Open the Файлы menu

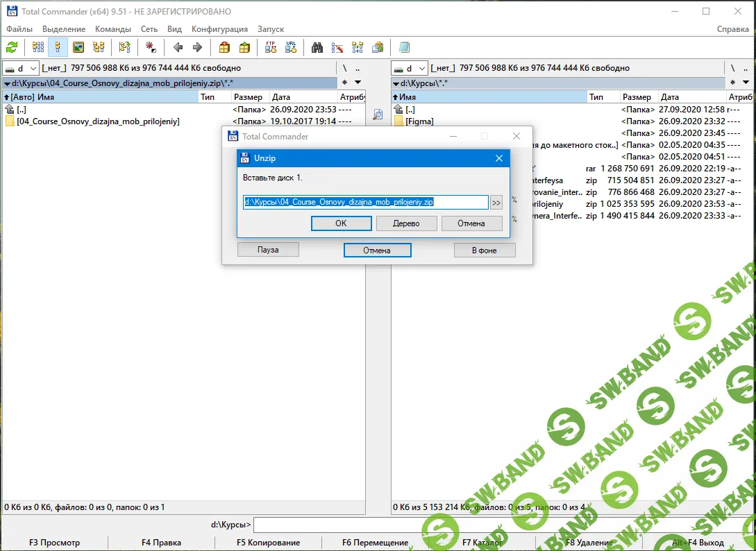(x=19, y=29)
